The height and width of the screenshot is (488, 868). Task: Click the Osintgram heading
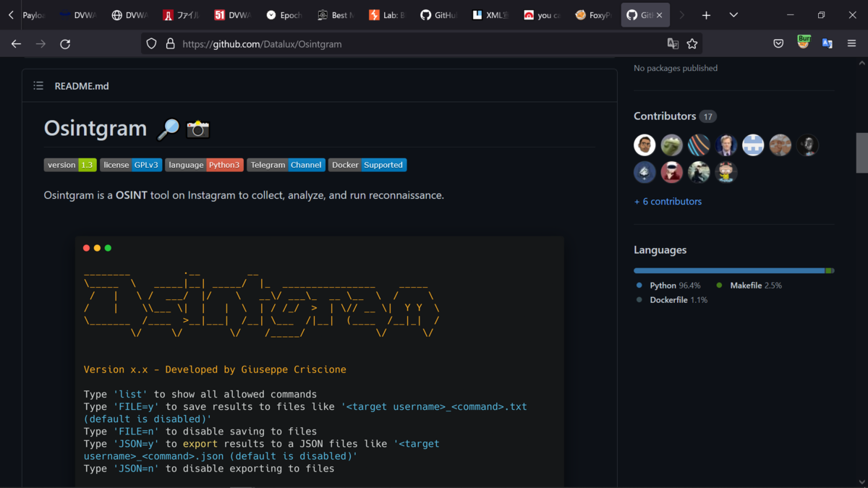[x=95, y=128]
